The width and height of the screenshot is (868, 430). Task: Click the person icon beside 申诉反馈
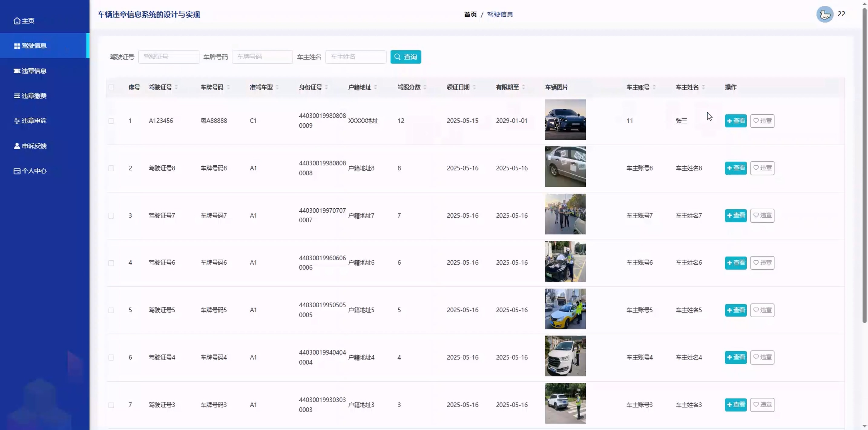(17, 146)
